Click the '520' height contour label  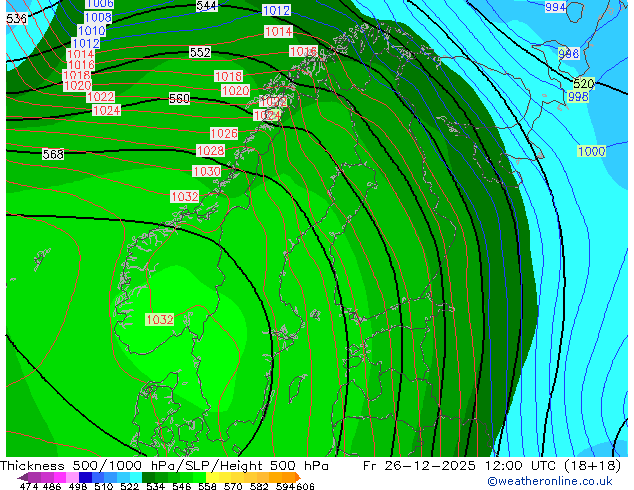tap(584, 84)
